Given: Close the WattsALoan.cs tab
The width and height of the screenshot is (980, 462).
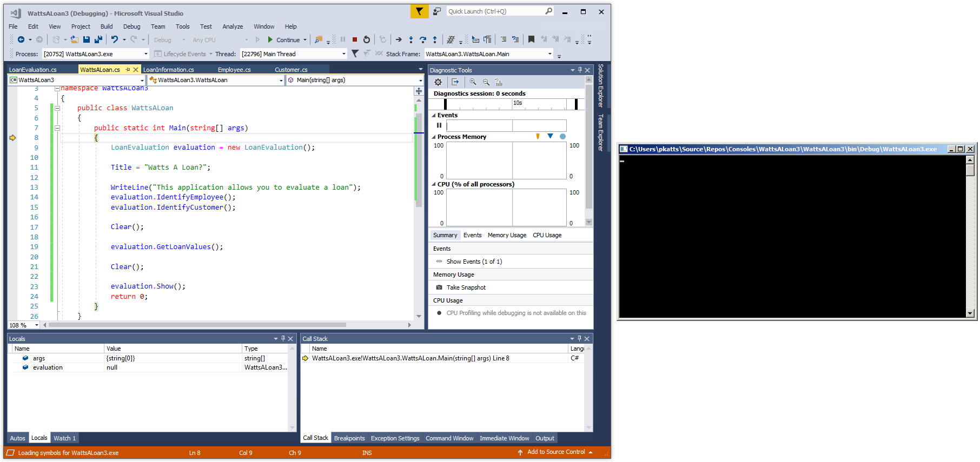Looking at the screenshot, I should tap(136, 70).
